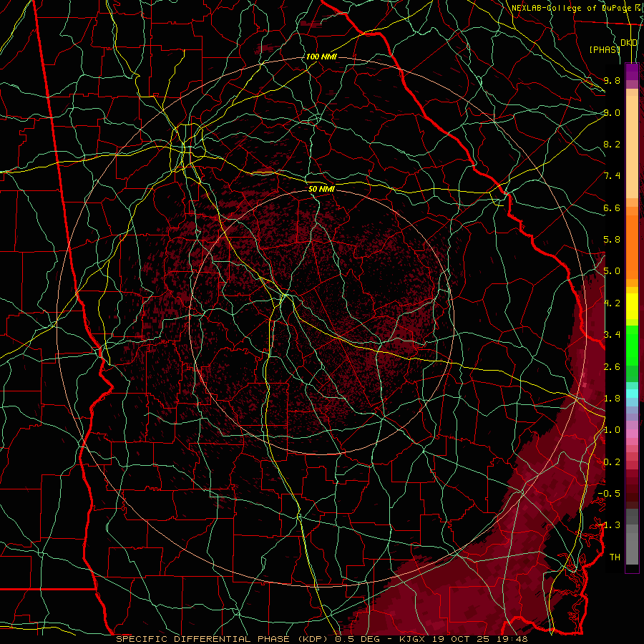Click the 9.0 value on the scale
Viewport: 644px width, 644px height.
pos(612,112)
